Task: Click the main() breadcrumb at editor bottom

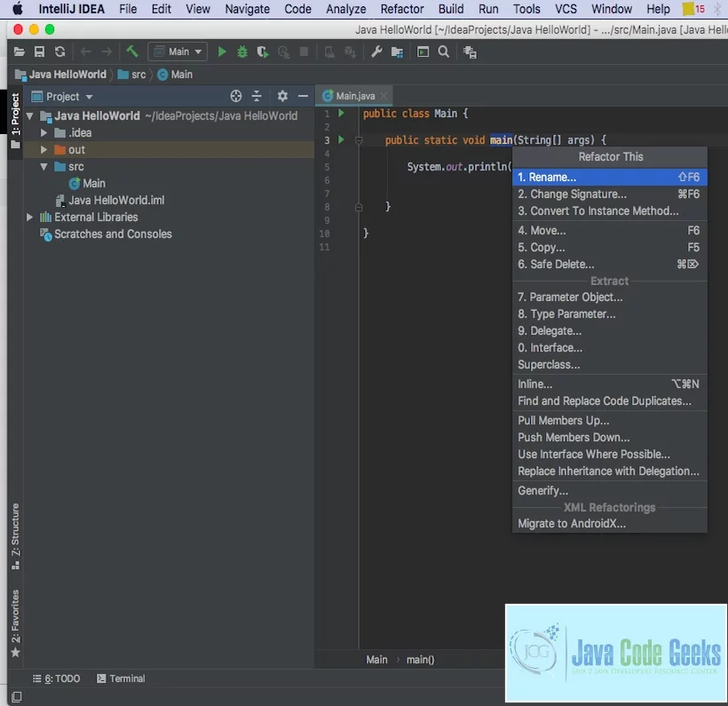Action: click(420, 660)
